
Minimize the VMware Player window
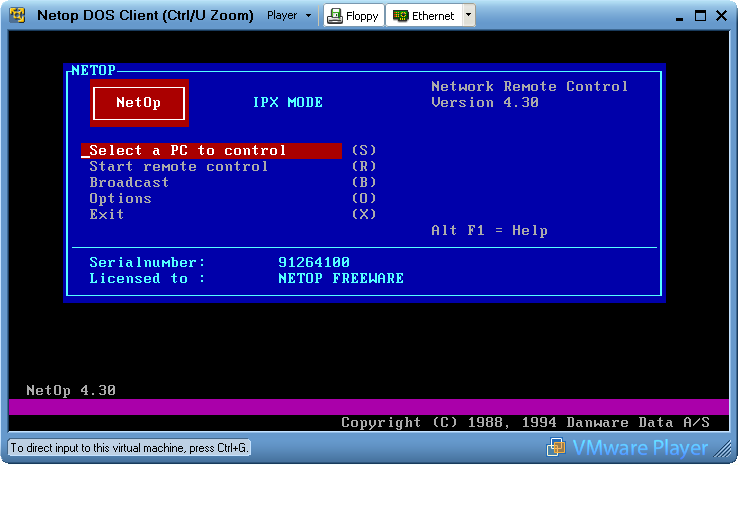click(x=679, y=17)
